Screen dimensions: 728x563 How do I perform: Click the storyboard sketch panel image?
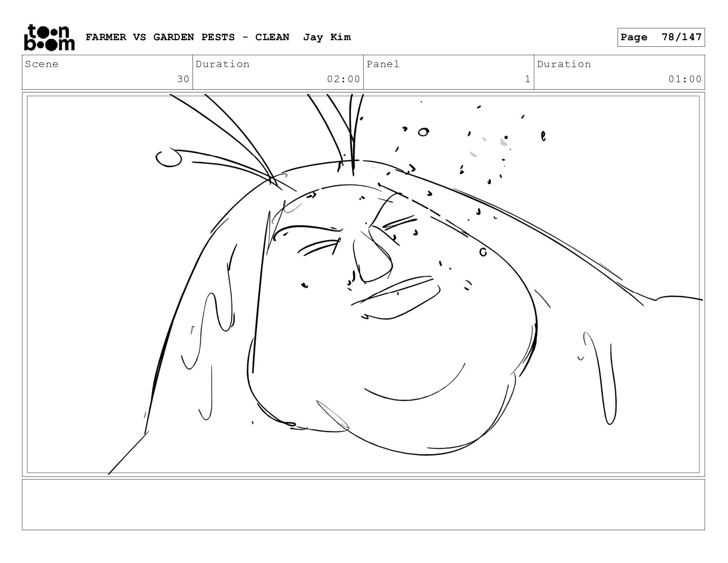(364, 284)
